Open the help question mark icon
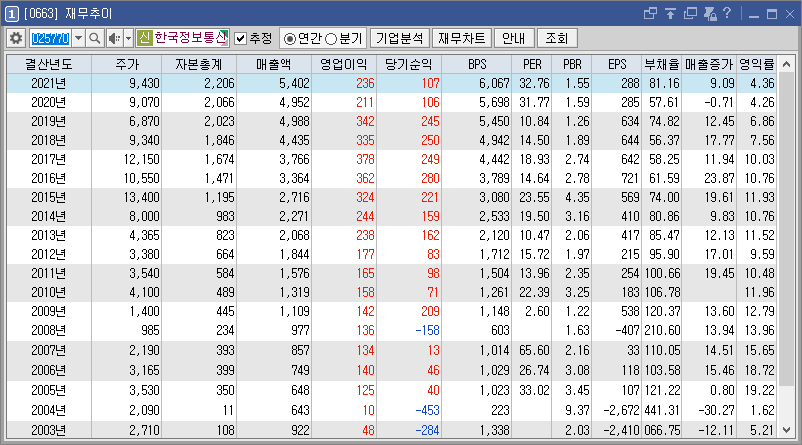The image size is (802, 445). coord(727,13)
